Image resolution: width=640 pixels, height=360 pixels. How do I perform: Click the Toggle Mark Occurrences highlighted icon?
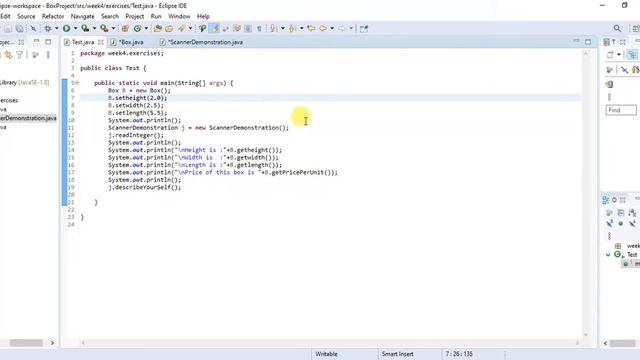214,28
